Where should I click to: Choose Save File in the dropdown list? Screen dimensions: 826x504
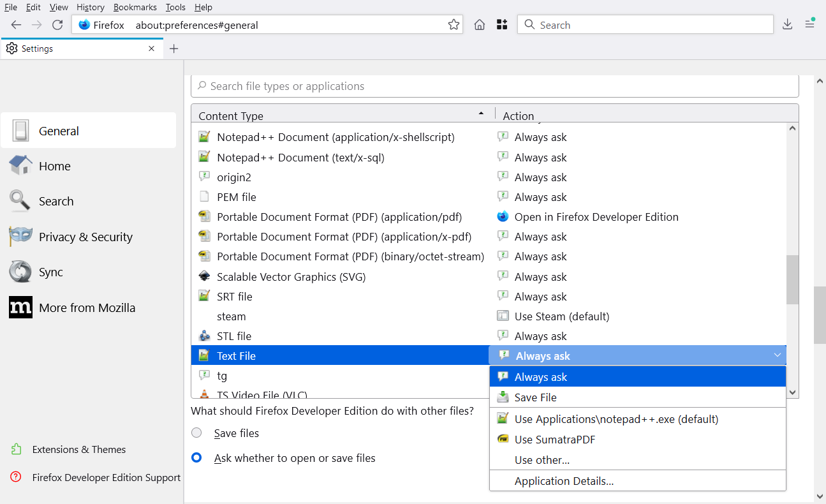click(638, 397)
